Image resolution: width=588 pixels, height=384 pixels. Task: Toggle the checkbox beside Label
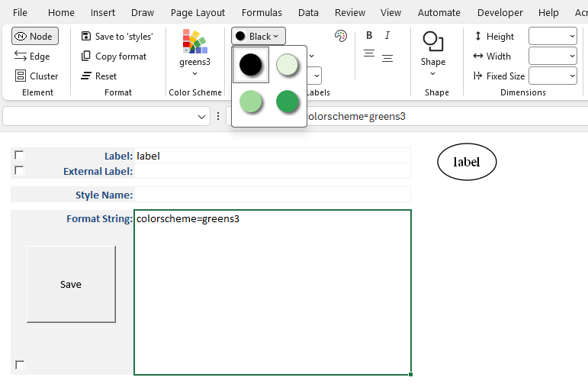click(x=19, y=155)
